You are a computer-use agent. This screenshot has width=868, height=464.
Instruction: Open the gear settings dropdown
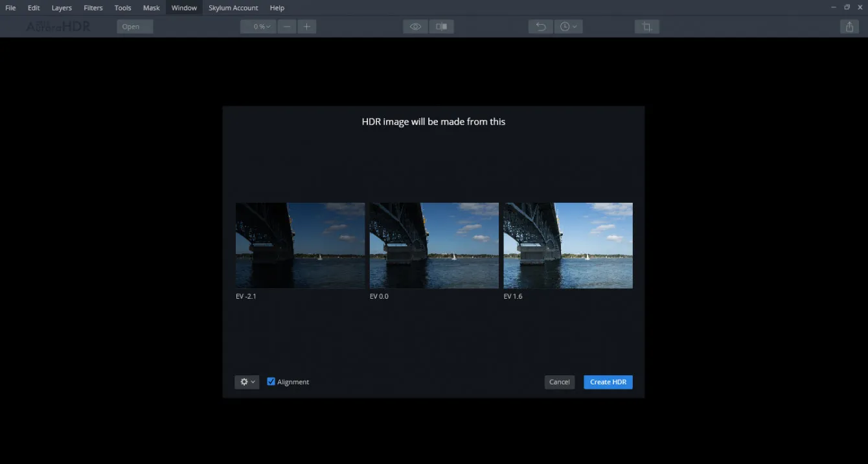(247, 382)
